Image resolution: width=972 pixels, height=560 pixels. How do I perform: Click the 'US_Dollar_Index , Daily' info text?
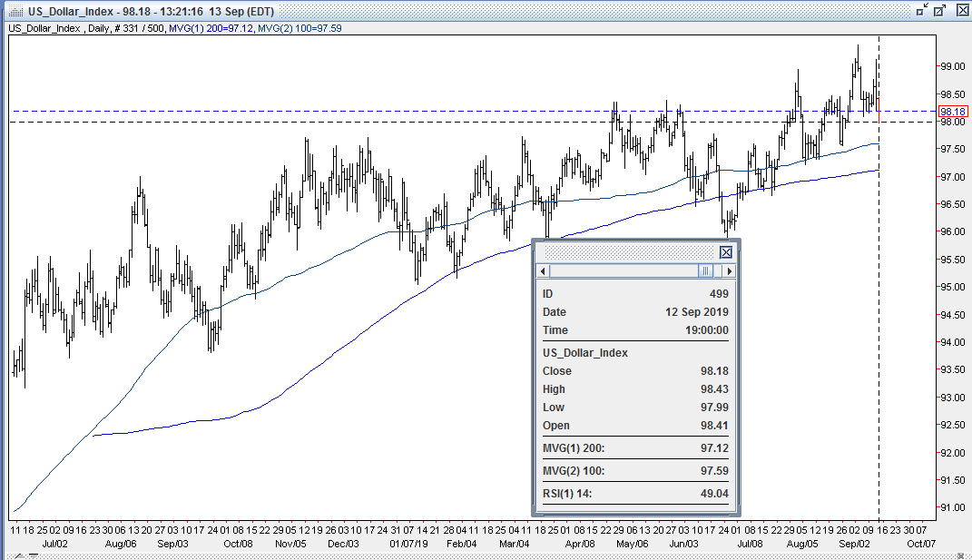(59, 28)
